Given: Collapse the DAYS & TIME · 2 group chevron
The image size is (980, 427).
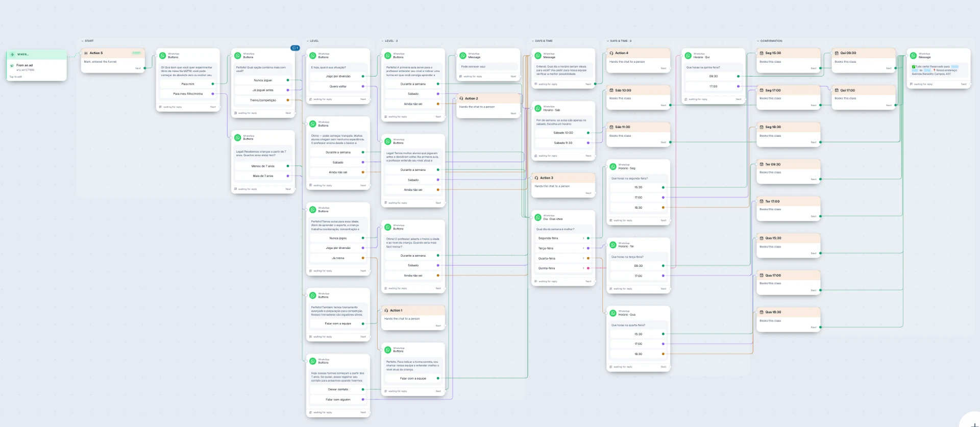Looking at the screenshot, I should (608, 41).
